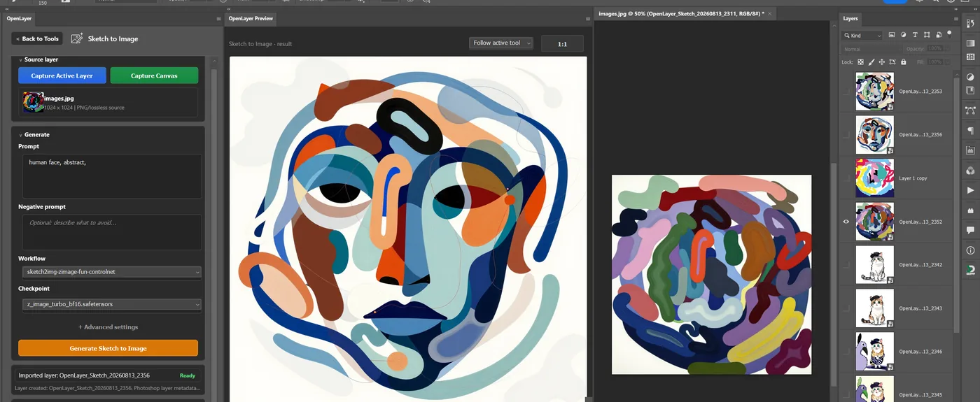Select OpenLay...13_2356 layer name
The image size is (980, 402).
point(920,135)
